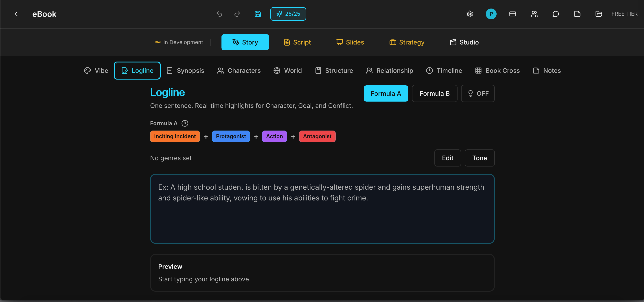
Task: Click the open folder icon
Action: 598,14
